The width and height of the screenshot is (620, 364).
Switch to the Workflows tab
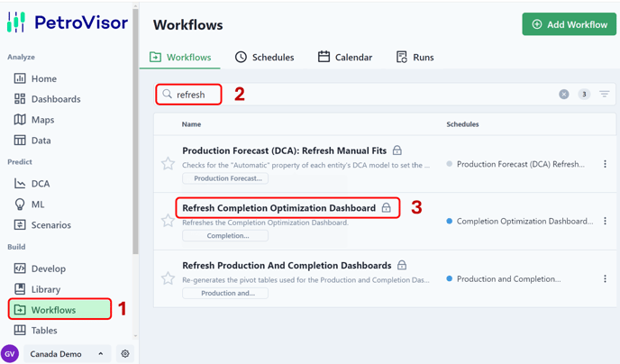[x=180, y=58]
